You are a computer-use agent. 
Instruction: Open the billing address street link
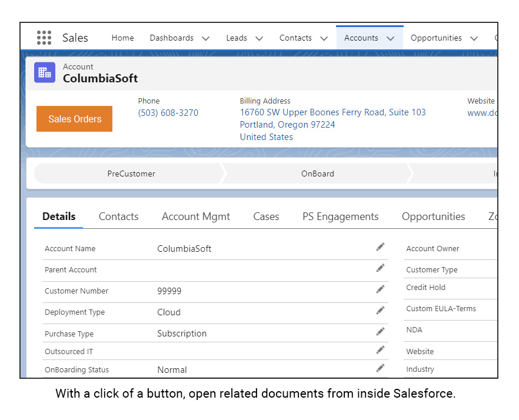332,112
